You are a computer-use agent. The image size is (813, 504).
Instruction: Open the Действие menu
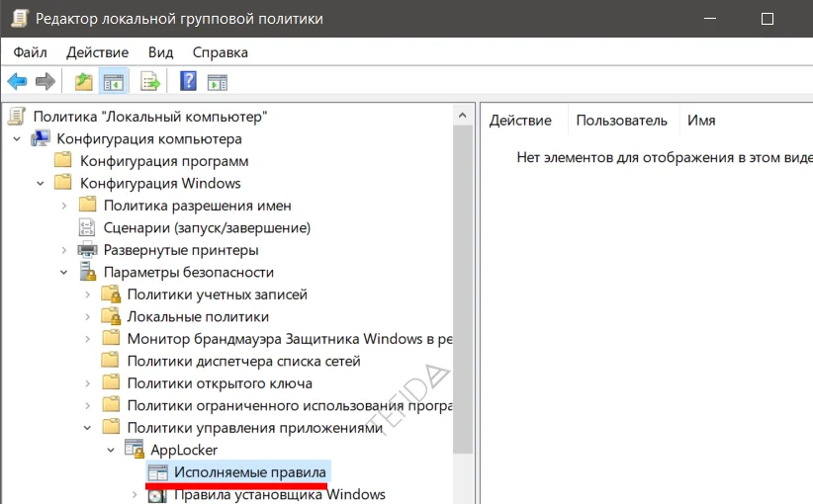tap(98, 52)
